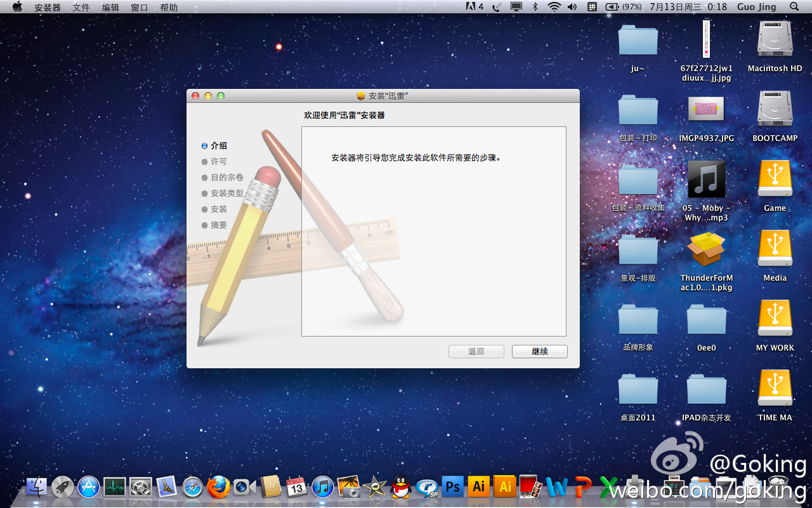
Task: Open Mail from the Dock
Action: 167,487
